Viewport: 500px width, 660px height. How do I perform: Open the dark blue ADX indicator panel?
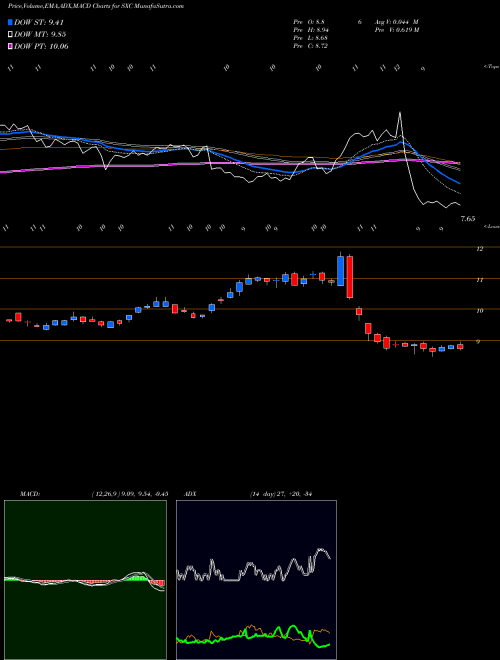click(256, 580)
